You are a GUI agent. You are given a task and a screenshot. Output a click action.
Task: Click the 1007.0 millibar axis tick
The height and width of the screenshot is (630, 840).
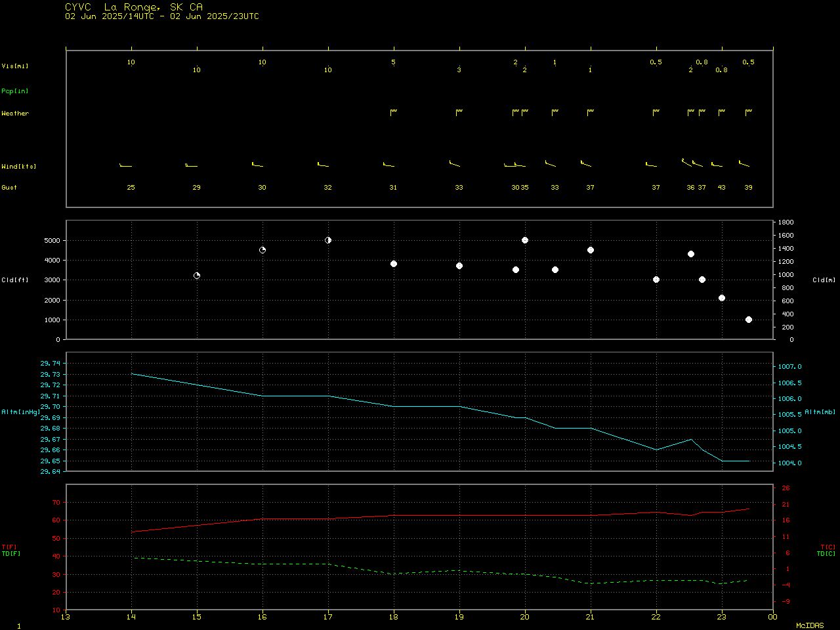coord(790,367)
